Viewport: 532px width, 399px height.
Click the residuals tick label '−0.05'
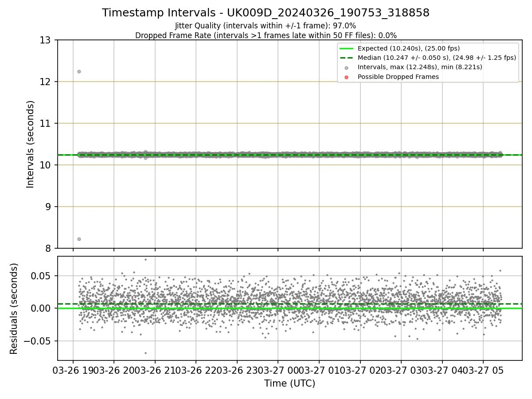pyautogui.click(x=37, y=341)
